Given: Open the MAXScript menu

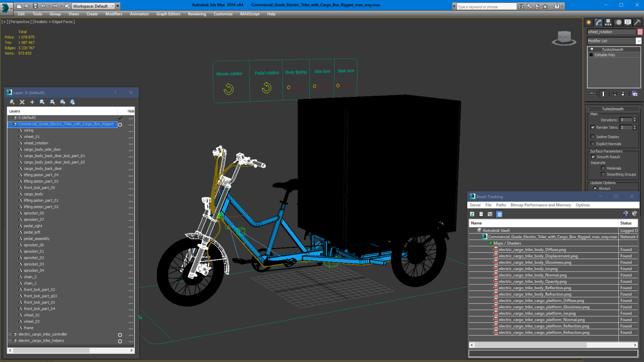Looking at the screenshot, I should click(x=250, y=14).
